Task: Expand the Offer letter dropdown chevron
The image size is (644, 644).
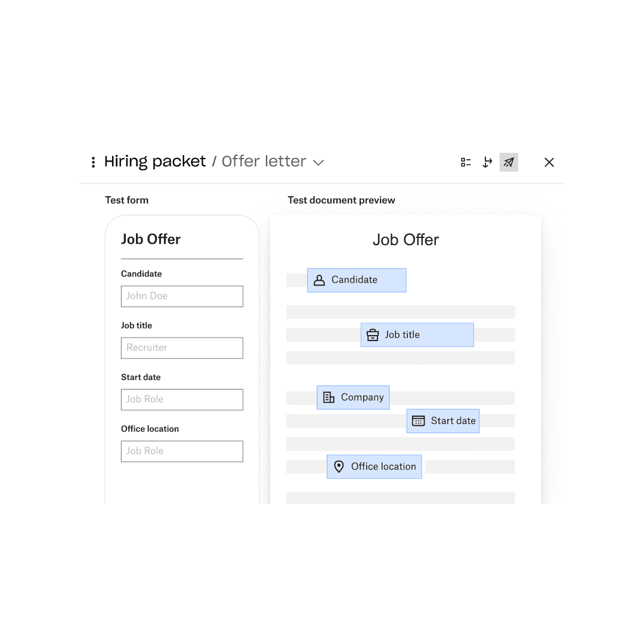Action: [318, 163]
